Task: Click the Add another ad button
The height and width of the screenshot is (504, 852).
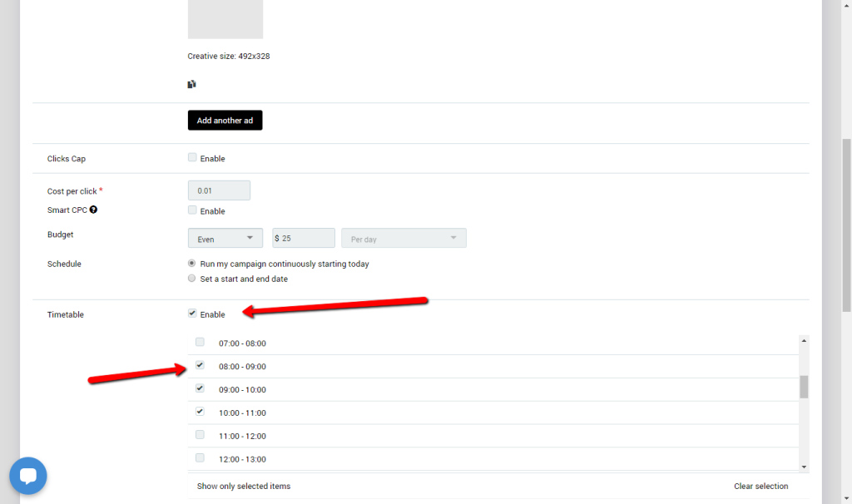Action: coord(225,121)
